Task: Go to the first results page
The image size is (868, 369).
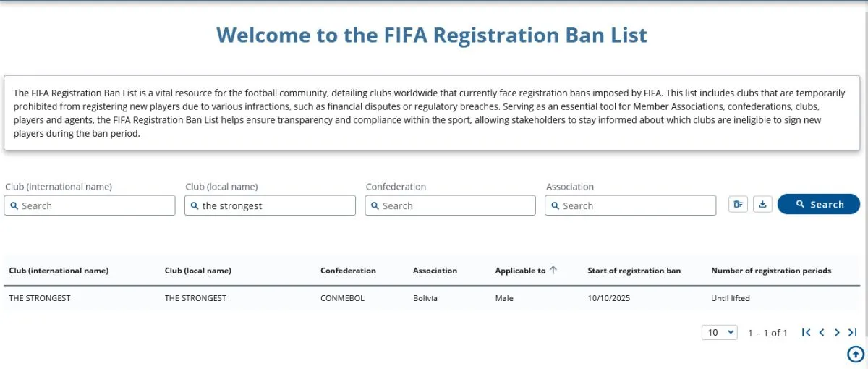Action: (x=806, y=333)
